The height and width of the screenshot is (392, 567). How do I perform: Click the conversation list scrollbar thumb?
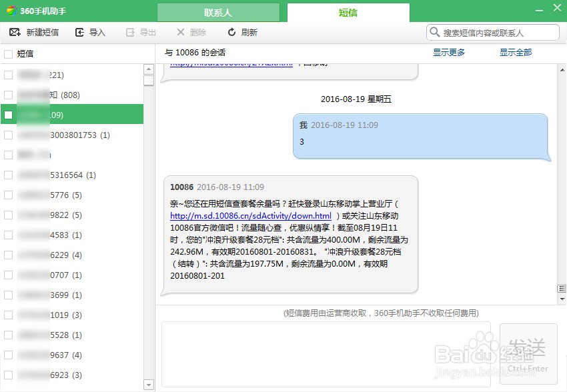click(x=149, y=80)
